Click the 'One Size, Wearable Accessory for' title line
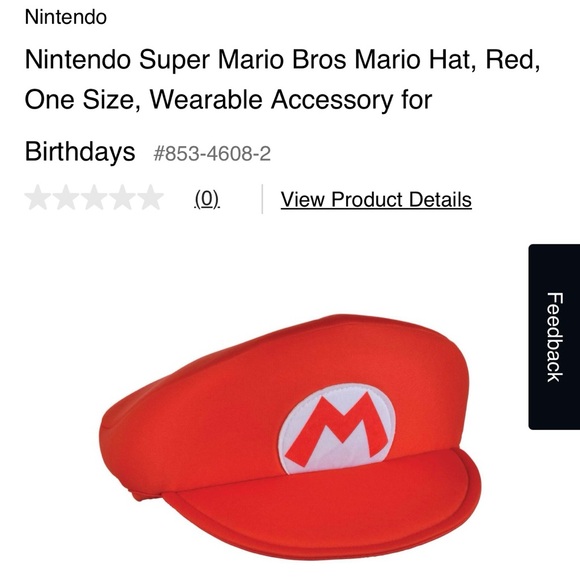The image size is (580, 580). [228, 100]
